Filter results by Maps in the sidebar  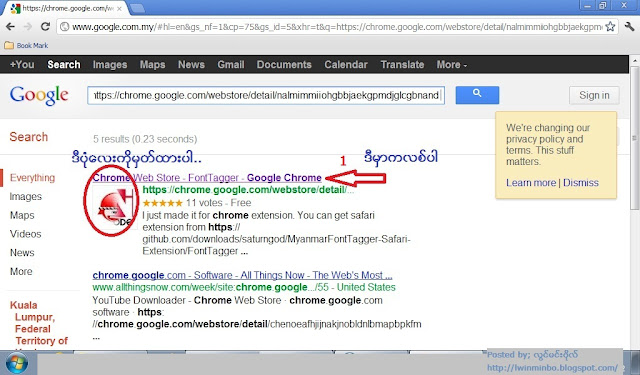[22, 215]
